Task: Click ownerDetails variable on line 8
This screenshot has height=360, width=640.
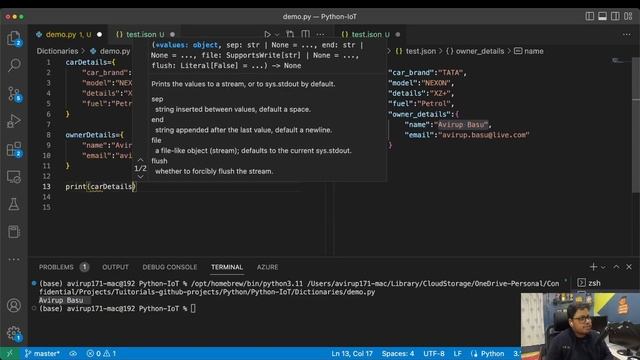Action: [x=90, y=135]
